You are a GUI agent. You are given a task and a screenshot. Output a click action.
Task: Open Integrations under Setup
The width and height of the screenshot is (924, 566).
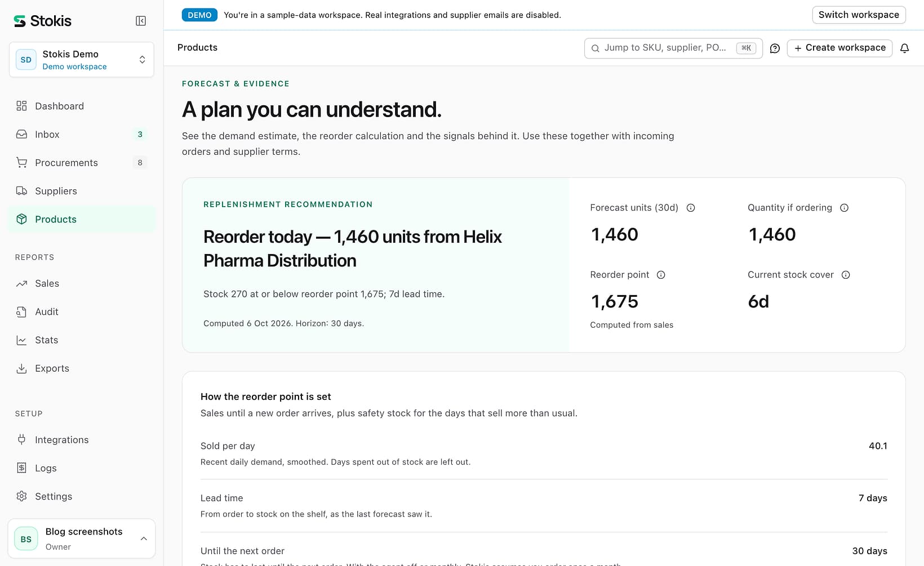(x=82, y=440)
